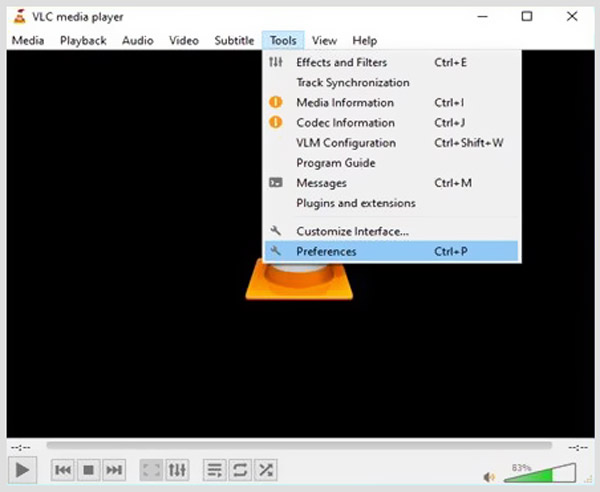The image size is (600, 492).
Task: Open Effects and Filters
Action: pyautogui.click(x=341, y=62)
